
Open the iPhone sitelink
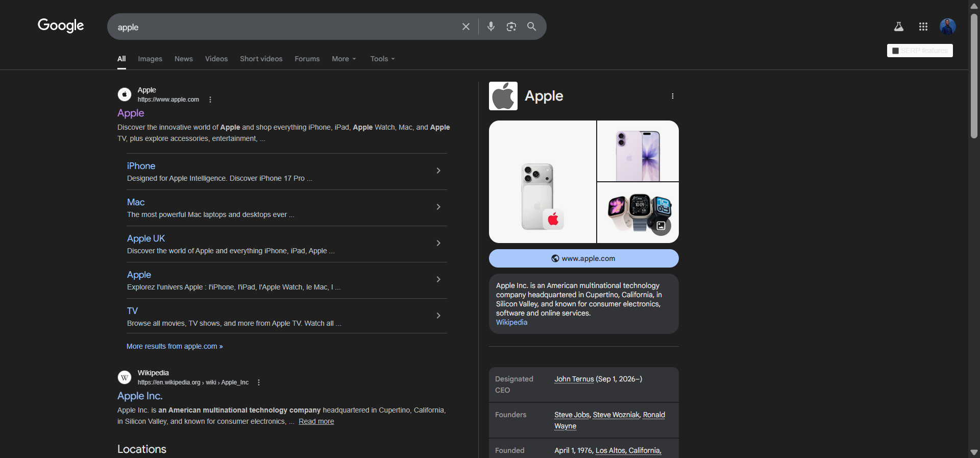[x=141, y=166]
